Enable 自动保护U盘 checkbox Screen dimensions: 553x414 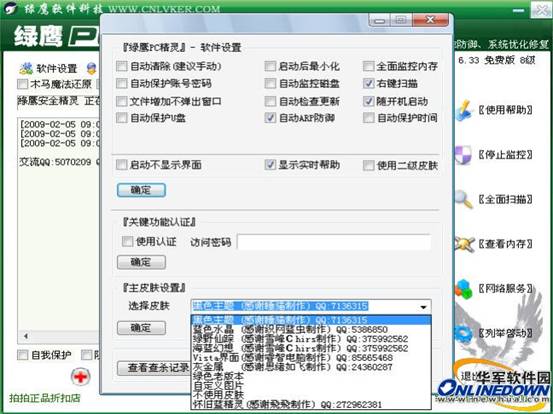point(122,118)
